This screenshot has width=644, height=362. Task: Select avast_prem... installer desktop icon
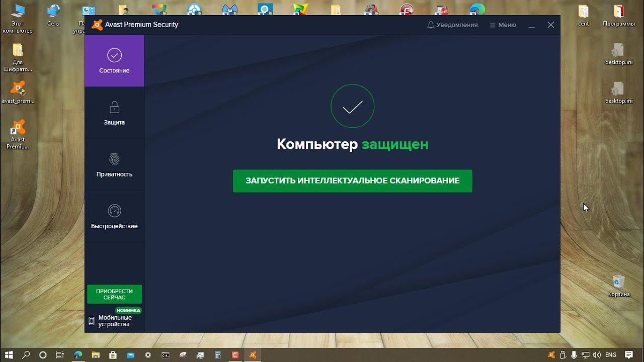pos(18,92)
